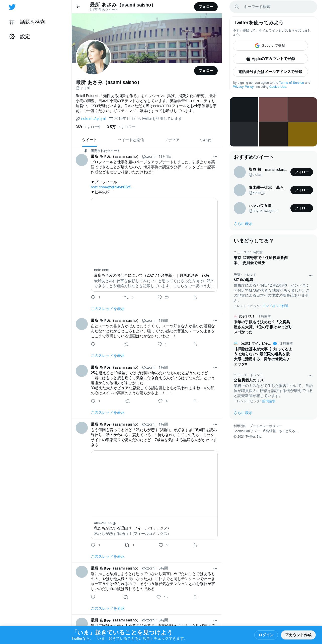Like the pinned tweet with 26 likes

tap(160, 297)
